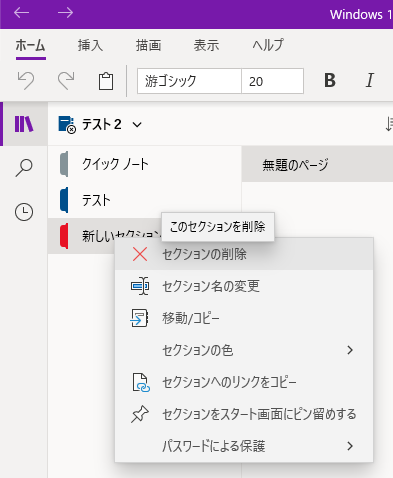The width and height of the screenshot is (393, 478).
Task: Choose セクションの削除 from context menu
Action: (244, 254)
